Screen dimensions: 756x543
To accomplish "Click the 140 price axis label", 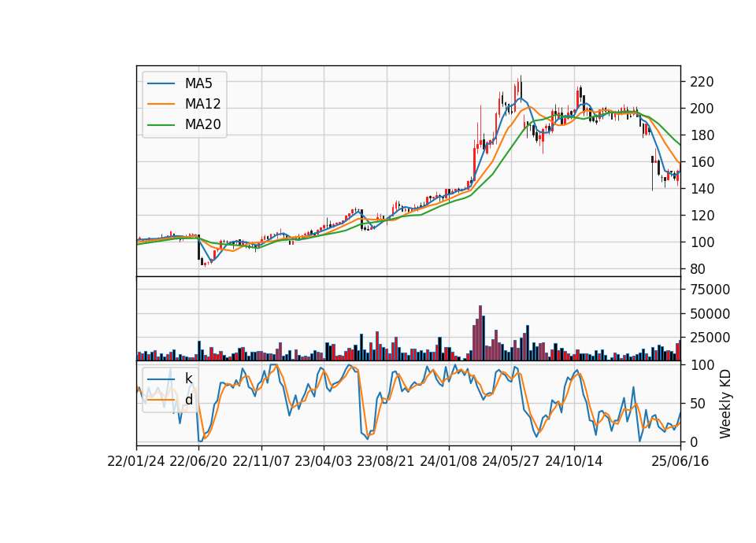I will pos(702,189).
